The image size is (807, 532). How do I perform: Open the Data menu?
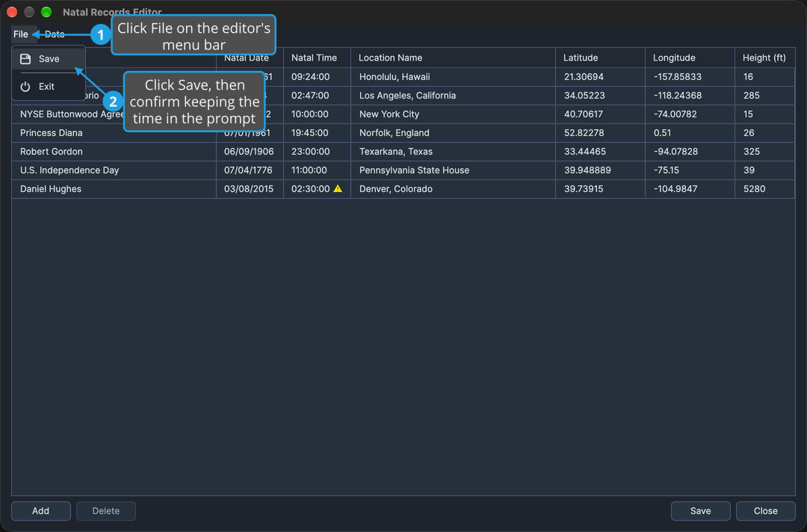pyautogui.click(x=55, y=34)
